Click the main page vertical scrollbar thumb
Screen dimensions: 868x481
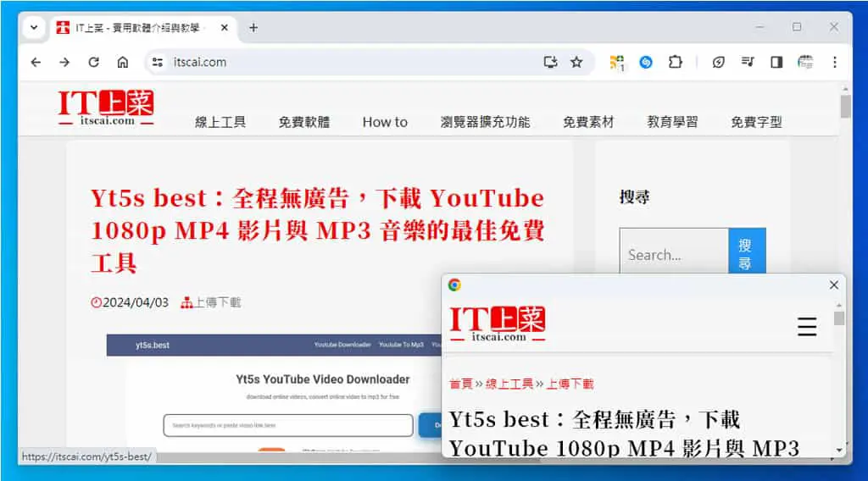click(x=845, y=106)
